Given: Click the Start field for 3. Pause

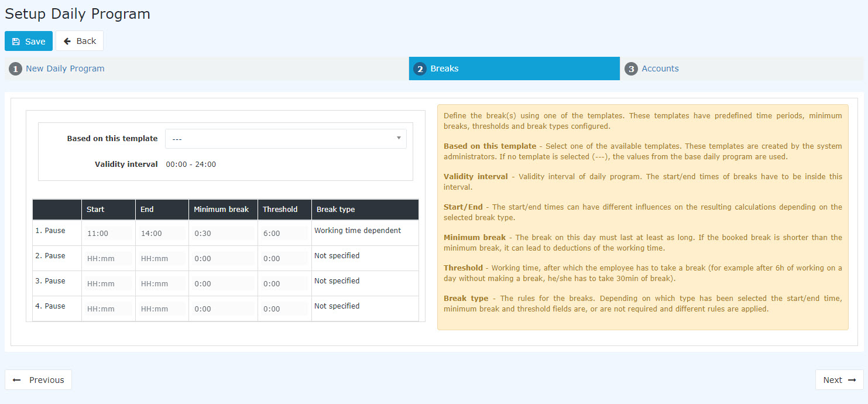Looking at the screenshot, I should click(108, 283).
